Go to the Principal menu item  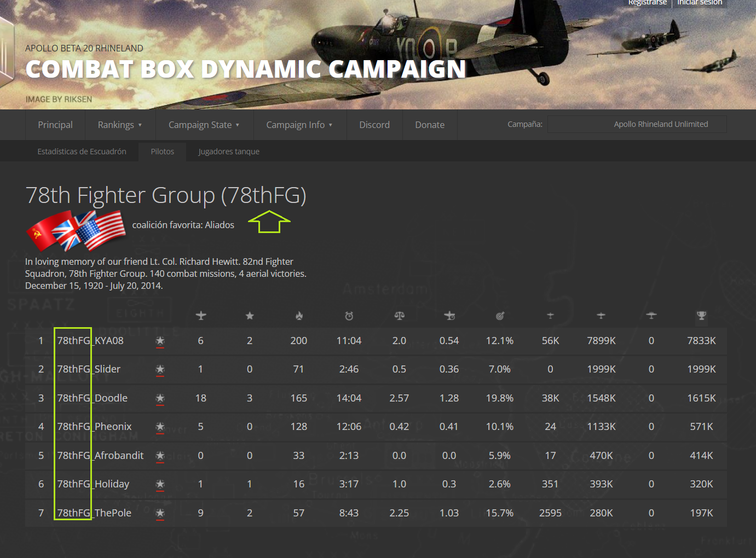(x=55, y=125)
